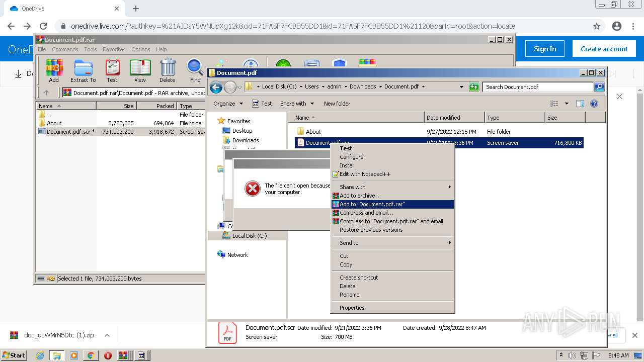Sort Explorer list by Date modified
Image resolution: width=644 pixels, height=362 pixels.
pos(454,118)
